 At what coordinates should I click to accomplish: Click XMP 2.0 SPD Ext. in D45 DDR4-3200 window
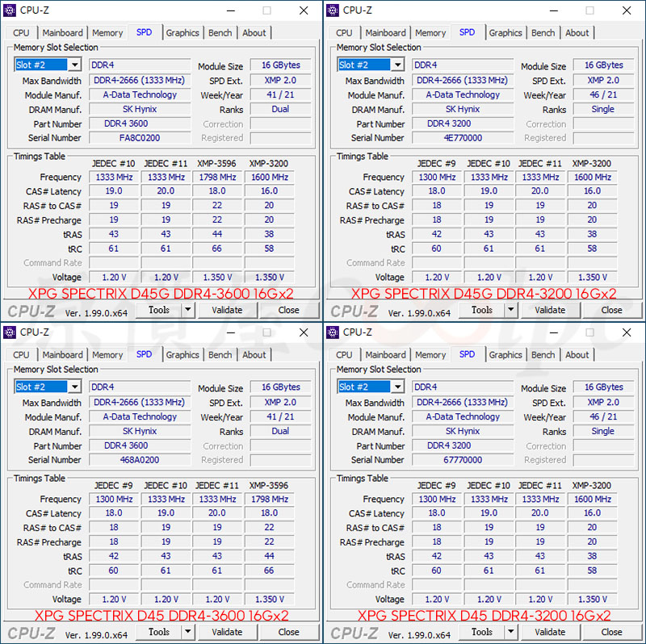click(x=603, y=402)
